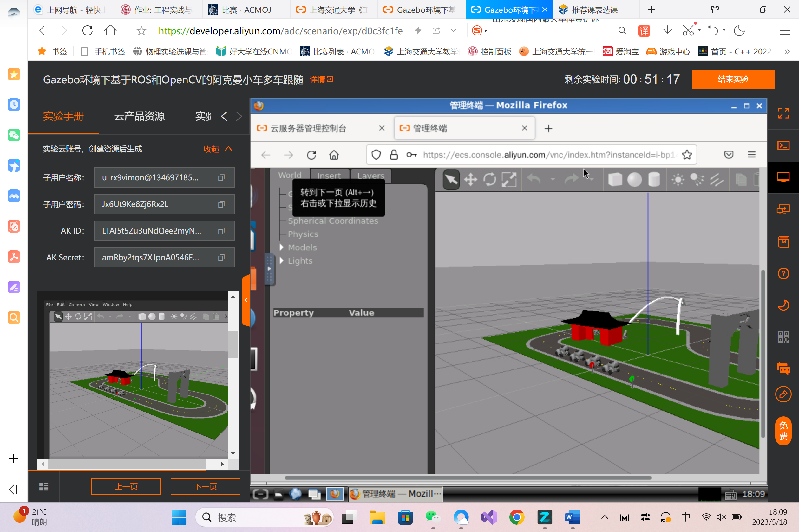Click fullscreen icon in right sidebar
This screenshot has height=532, width=799.
(x=783, y=113)
